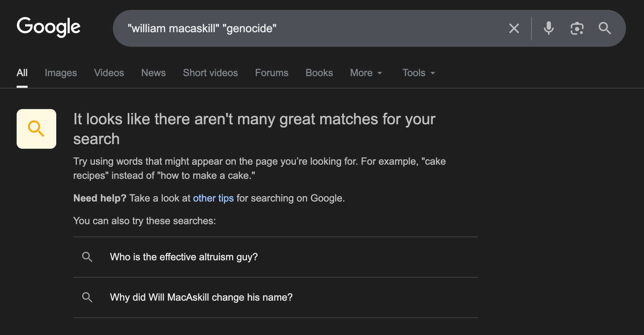Follow the "other tips" link

point(213,198)
